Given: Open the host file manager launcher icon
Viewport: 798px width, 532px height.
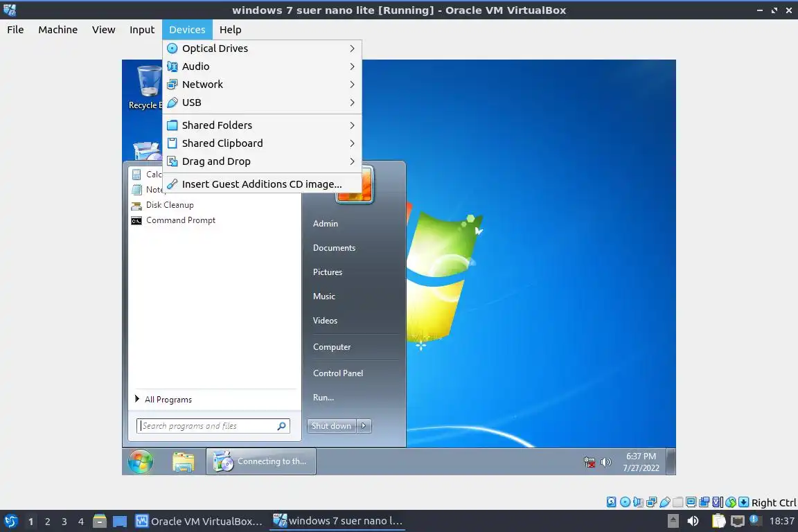Looking at the screenshot, I should tap(100, 521).
